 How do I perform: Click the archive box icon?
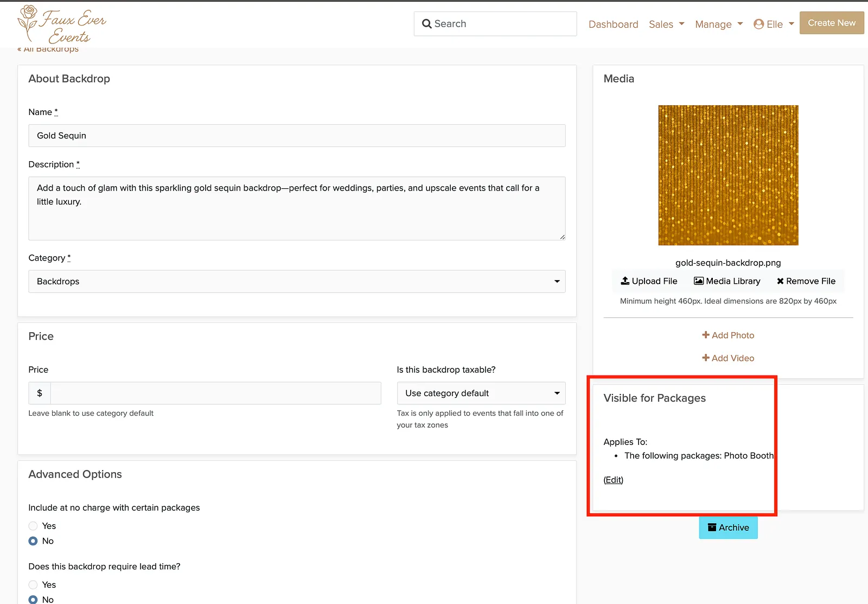[x=712, y=527]
